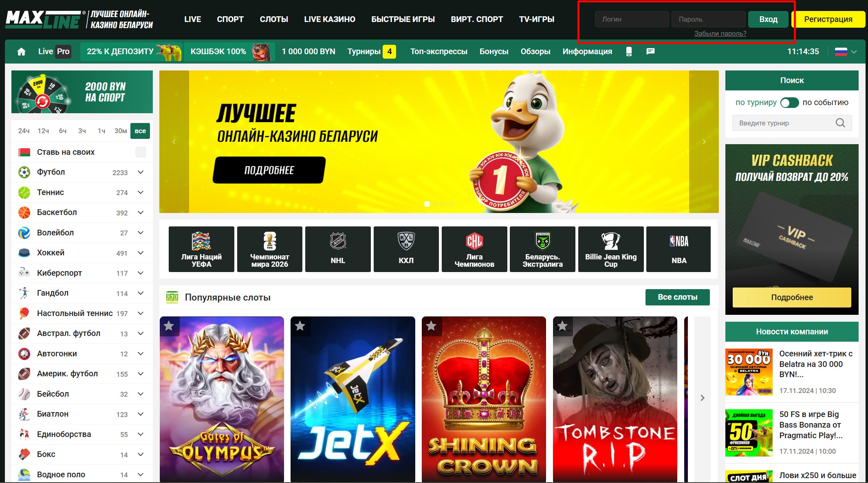This screenshot has height=483, width=868.
Task: Favorite the Tombstone R.I.P slot star
Action: pyautogui.click(x=563, y=326)
